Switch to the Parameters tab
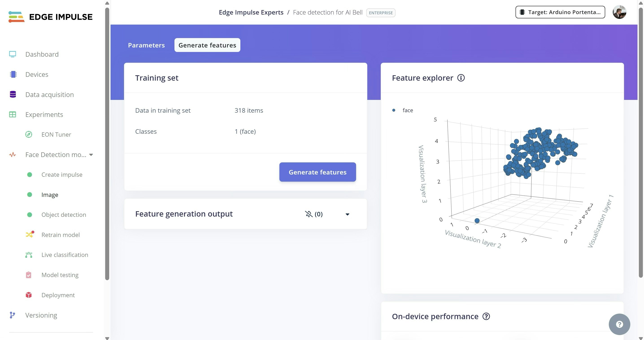 (x=146, y=45)
